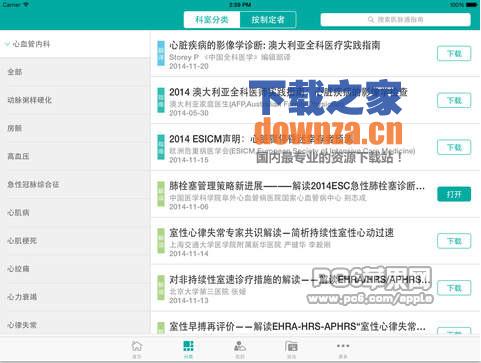Screen dimensions: 481x363
Task: Download 2014 澳大利亚全科医疗实践指南 entry
Action: [454, 100]
